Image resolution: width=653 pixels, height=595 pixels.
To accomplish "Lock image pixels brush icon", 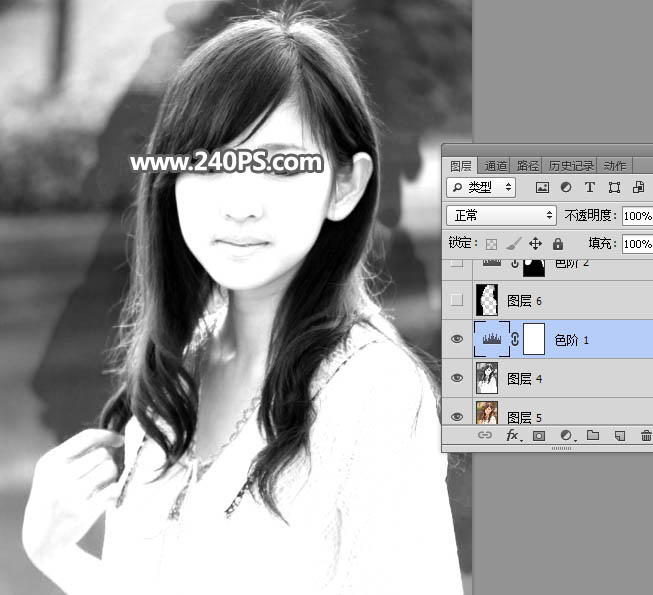I will click(513, 244).
